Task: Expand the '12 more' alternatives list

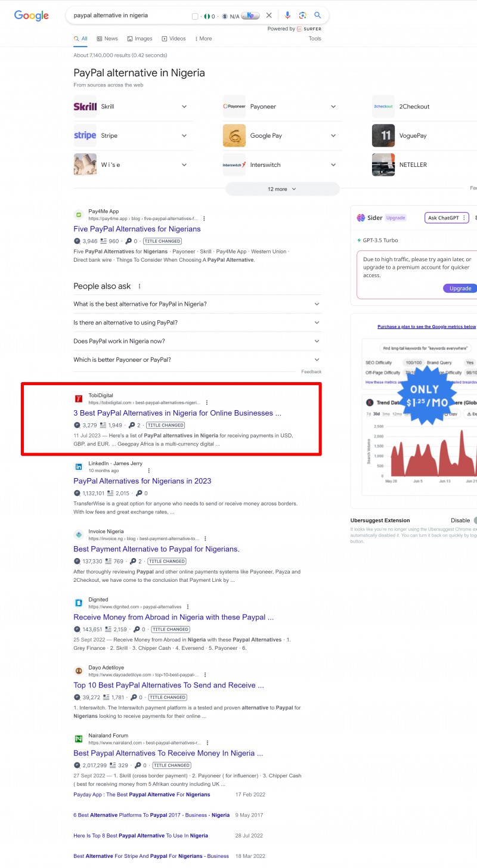Action: point(282,189)
